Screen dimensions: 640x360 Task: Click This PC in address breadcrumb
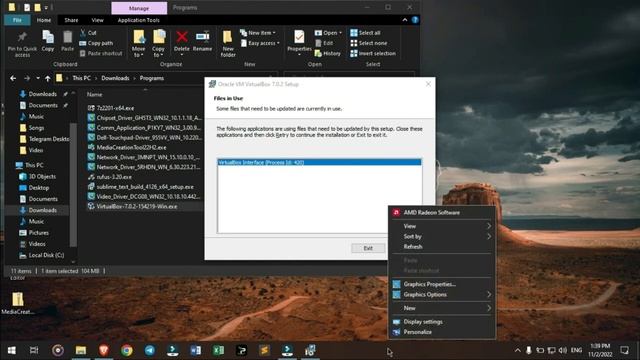[x=82, y=78]
